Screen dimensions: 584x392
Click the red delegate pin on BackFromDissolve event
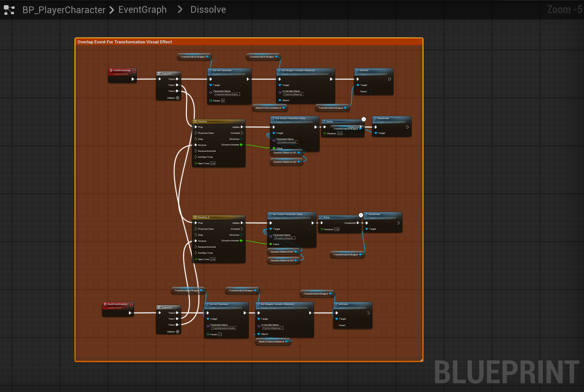[x=131, y=305]
